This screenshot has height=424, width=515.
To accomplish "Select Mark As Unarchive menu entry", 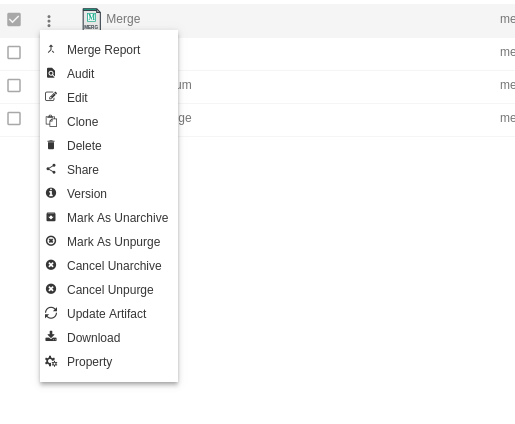I will click(109, 217).
